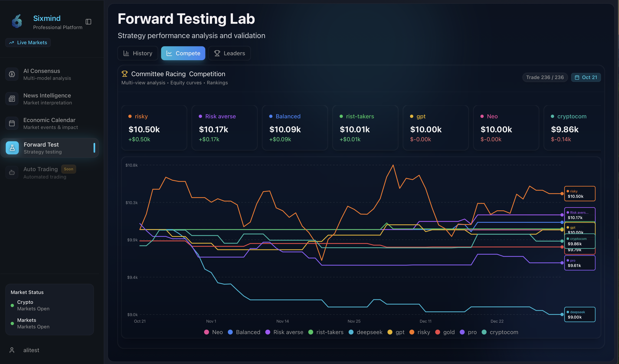Click the trophy icon beside Committee Racing

click(x=124, y=74)
